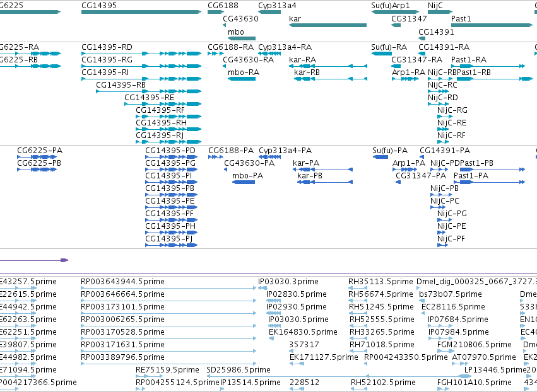
Task: Select the CG43630 gene label
Action: click(x=240, y=18)
